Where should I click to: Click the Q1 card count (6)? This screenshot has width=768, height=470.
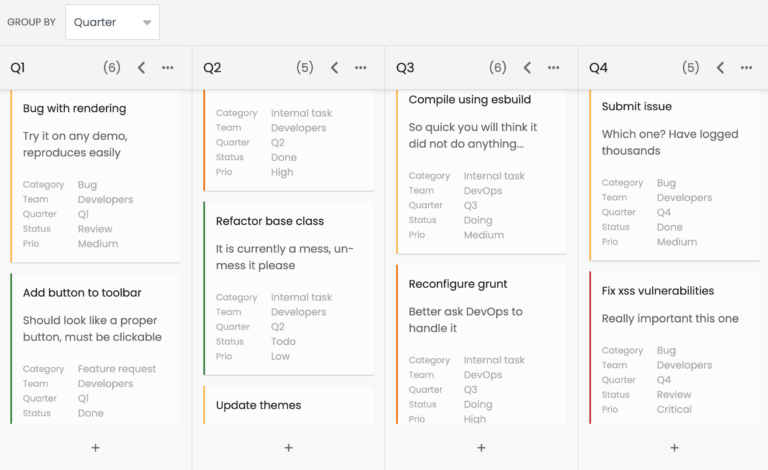[x=112, y=68]
